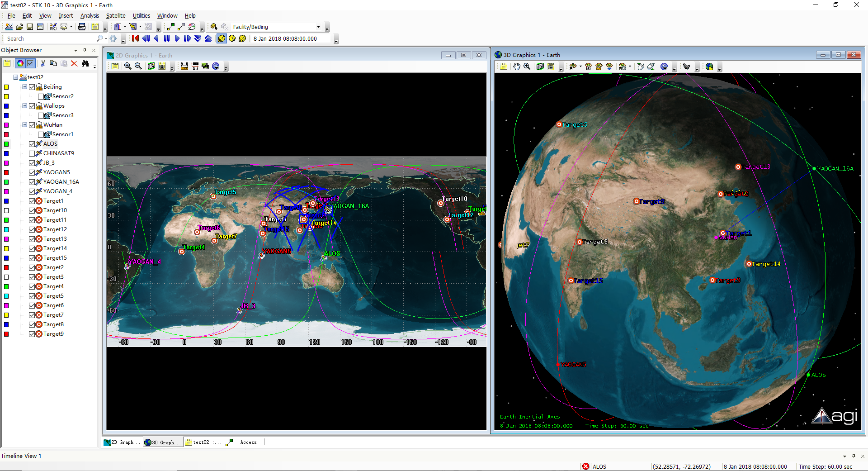Image resolution: width=868 pixels, height=471 pixels.
Task: Switch to the Access tab at bottom
Action: tap(248, 442)
